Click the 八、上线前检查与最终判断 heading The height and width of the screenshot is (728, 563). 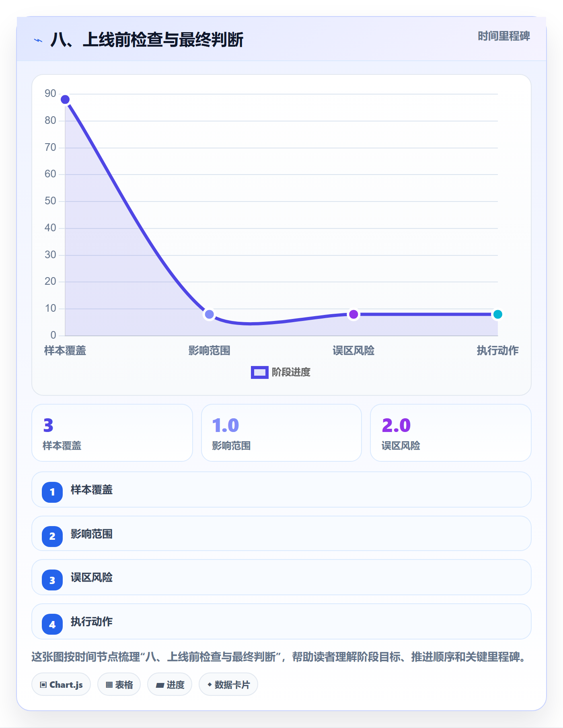147,40
